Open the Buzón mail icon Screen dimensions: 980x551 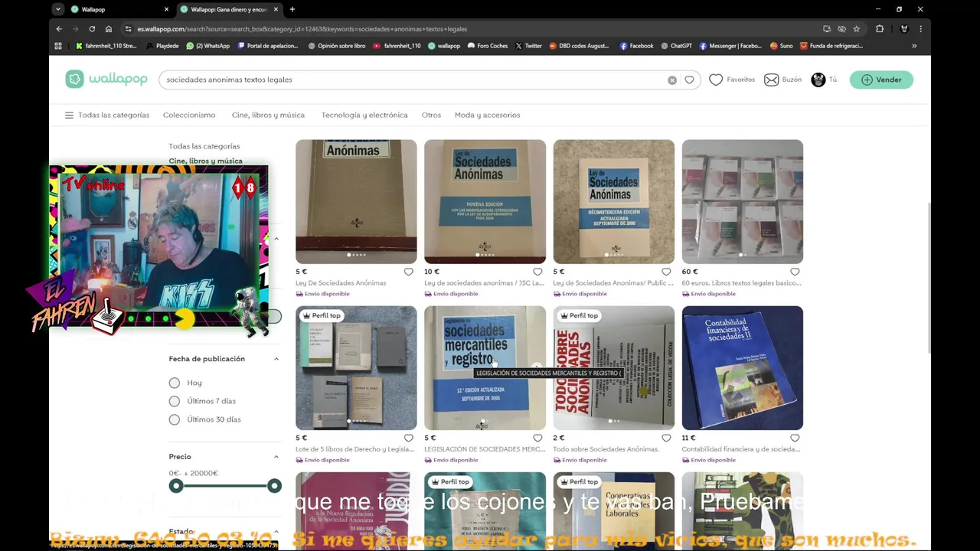click(772, 80)
